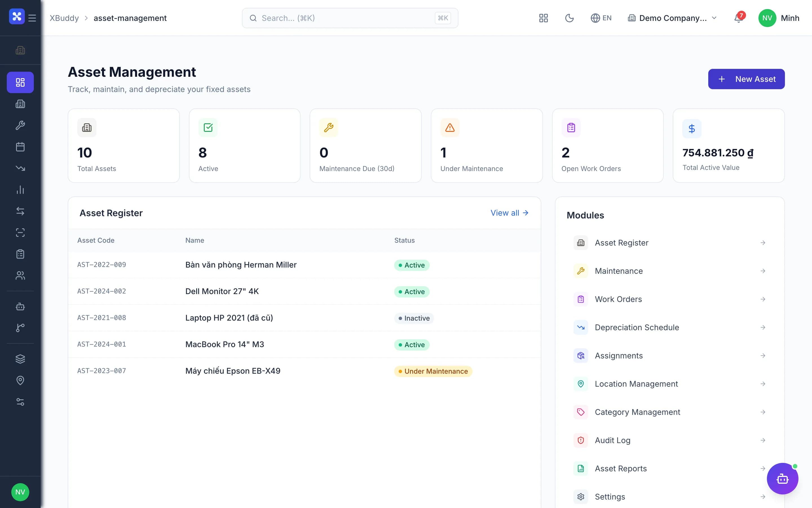Click the Under Maintenance status badge
This screenshot has height=508, width=812.
[433, 371]
